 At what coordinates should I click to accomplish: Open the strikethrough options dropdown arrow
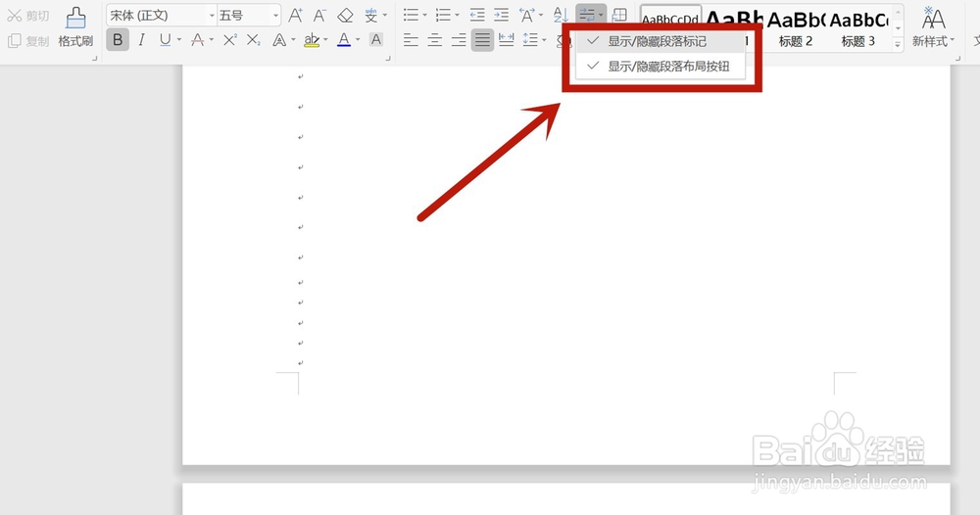point(212,40)
